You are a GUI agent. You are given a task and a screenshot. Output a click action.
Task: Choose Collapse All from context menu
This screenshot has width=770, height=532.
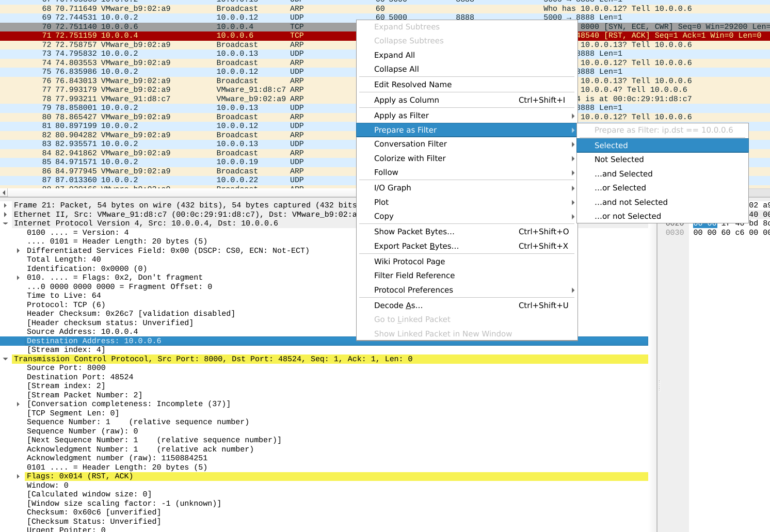[x=396, y=69]
